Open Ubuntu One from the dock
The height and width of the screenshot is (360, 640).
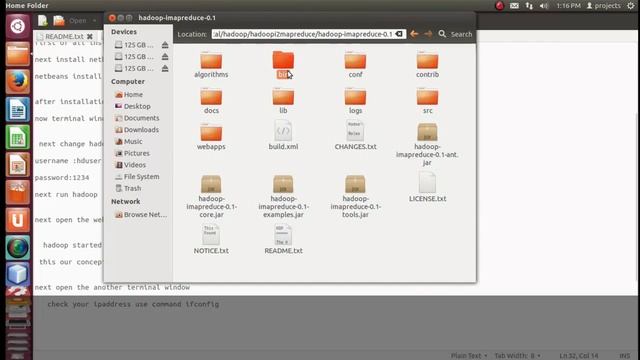tap(17, 220)
